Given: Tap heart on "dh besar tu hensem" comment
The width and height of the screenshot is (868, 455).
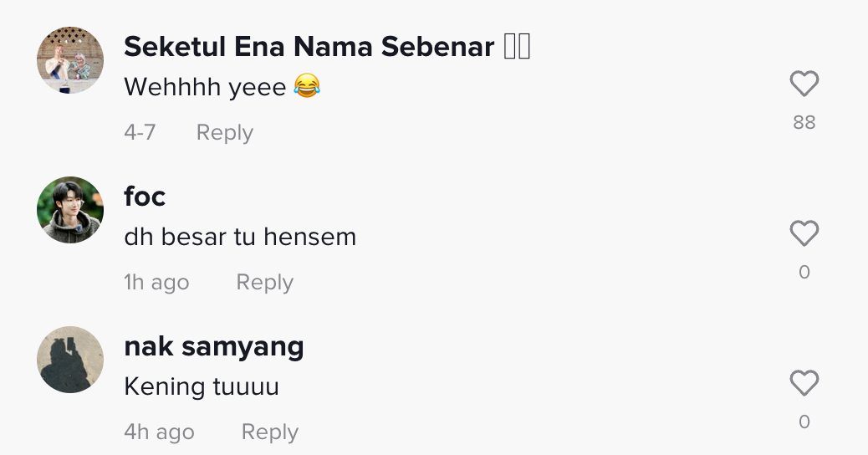Looking at the screenshot, I should [804, 233].
